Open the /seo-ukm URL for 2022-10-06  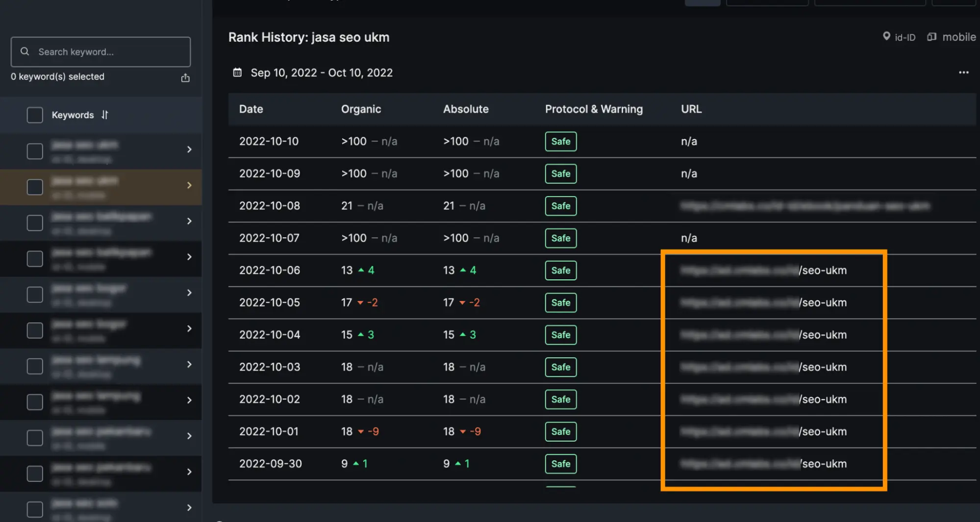[x=764, y=270]
